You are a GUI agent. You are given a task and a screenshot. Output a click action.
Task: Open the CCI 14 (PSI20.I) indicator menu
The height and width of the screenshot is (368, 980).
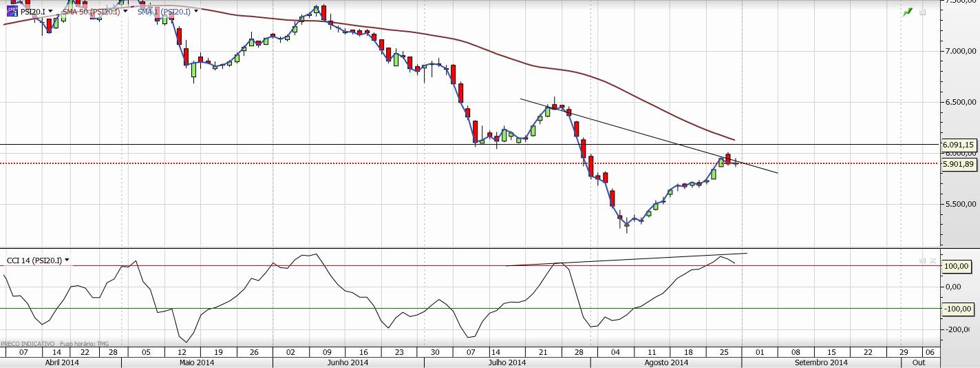(x=67, y=260)
